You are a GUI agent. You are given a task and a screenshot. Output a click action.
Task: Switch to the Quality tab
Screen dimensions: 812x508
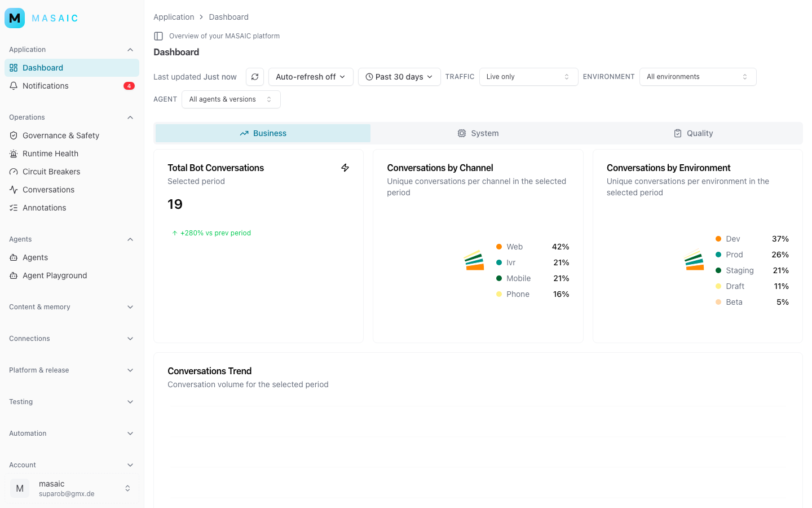pyautogui.click(x=693, y=133)
